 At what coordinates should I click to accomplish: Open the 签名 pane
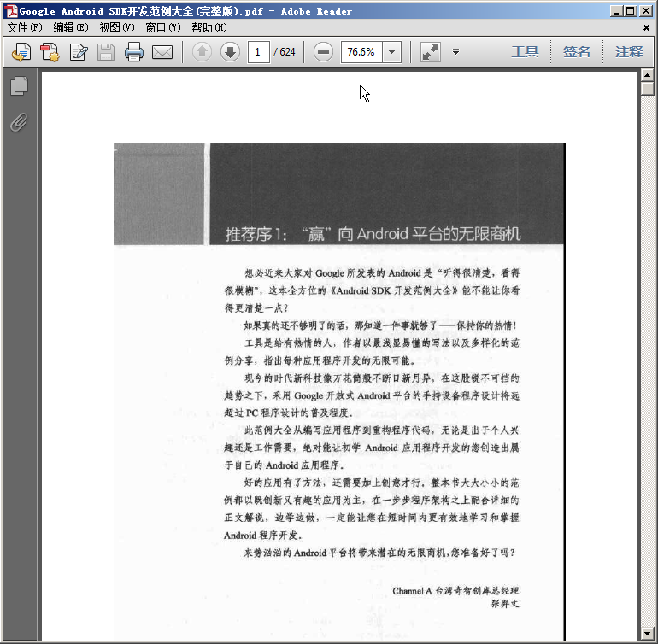coord(577,52)
